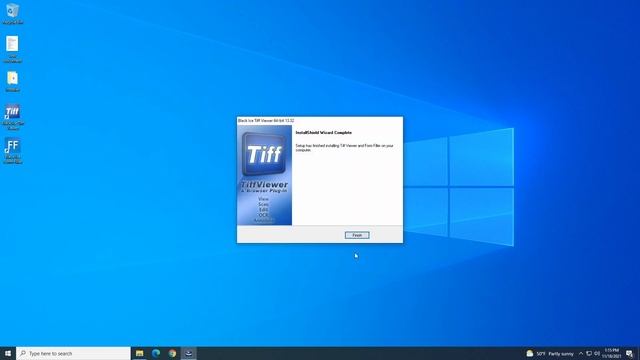Open the volume tray icon
This screenshot has height=360, width=640.
pyautogui.click(x=597, y=353)
